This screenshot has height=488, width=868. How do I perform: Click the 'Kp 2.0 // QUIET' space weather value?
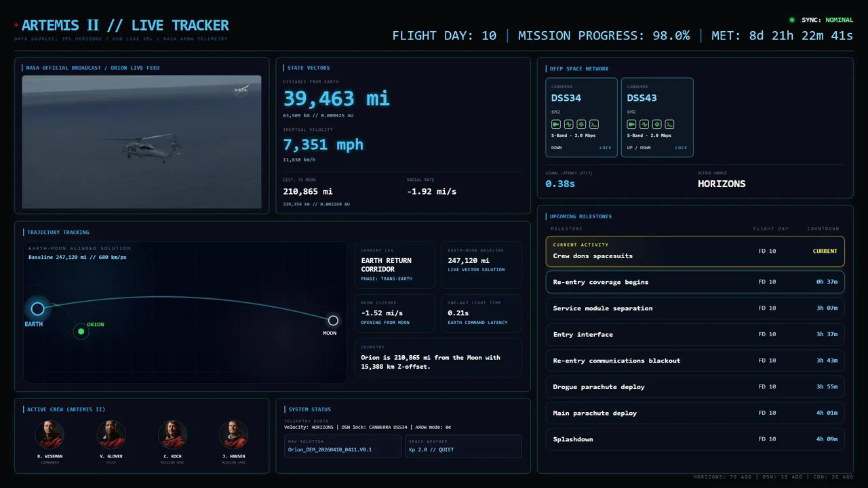click(431, 449)
